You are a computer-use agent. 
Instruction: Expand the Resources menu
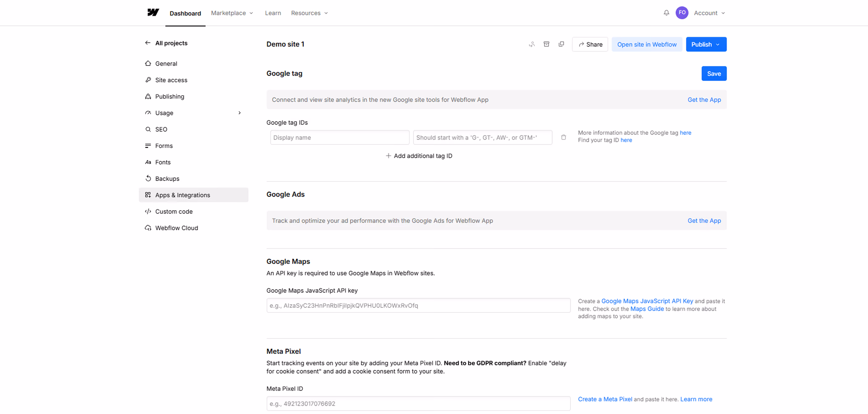[x=310, y=13]
